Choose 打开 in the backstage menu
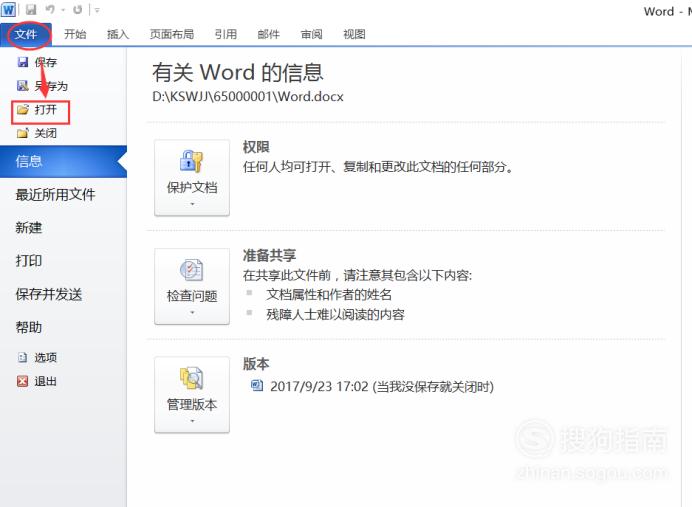Image resolution: width=692 pixels, height=507 pixels. pyautogui.click(x=45, y=109)
